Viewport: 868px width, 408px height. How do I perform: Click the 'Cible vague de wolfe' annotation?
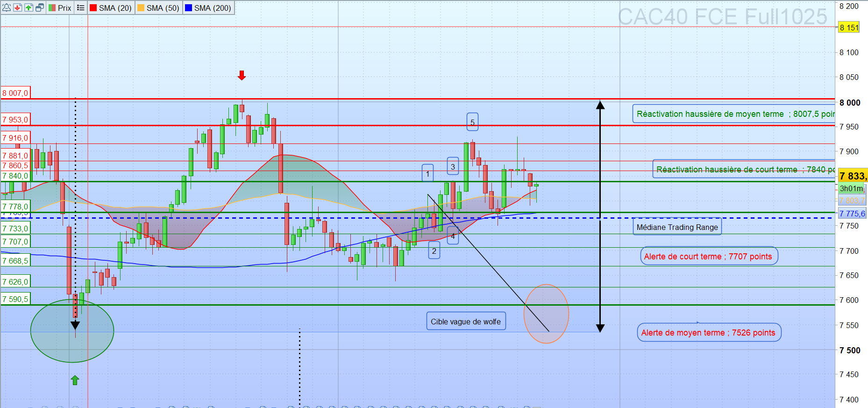click(465, 322)
